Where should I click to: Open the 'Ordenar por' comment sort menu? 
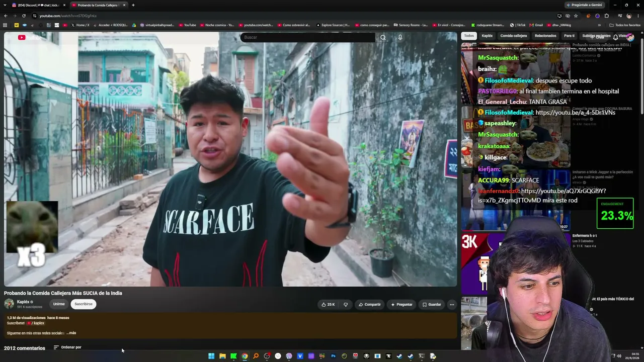coord(67,347)
